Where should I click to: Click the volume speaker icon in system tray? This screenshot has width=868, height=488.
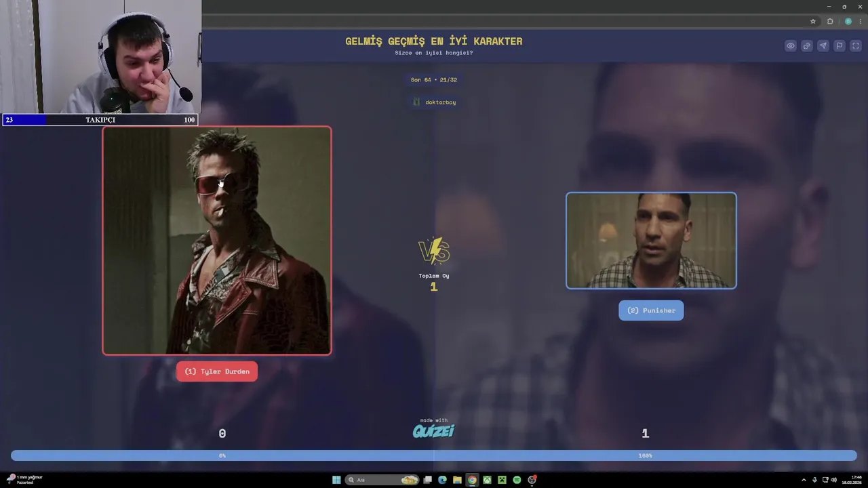click(833, 480)
